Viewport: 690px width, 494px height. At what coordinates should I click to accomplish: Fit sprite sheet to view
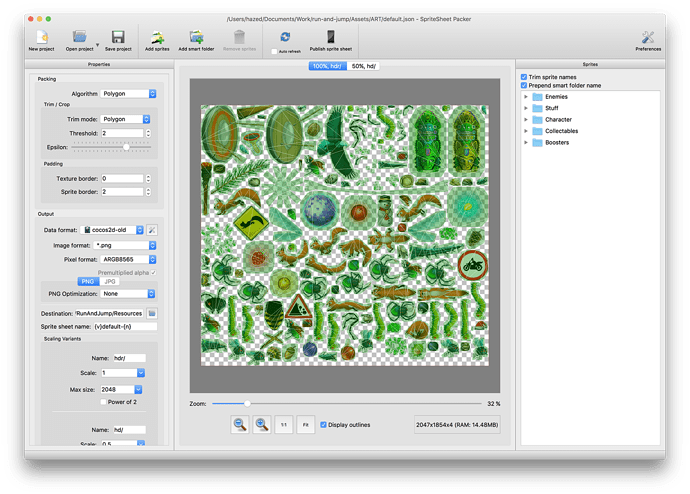click(x=305, y=425)
